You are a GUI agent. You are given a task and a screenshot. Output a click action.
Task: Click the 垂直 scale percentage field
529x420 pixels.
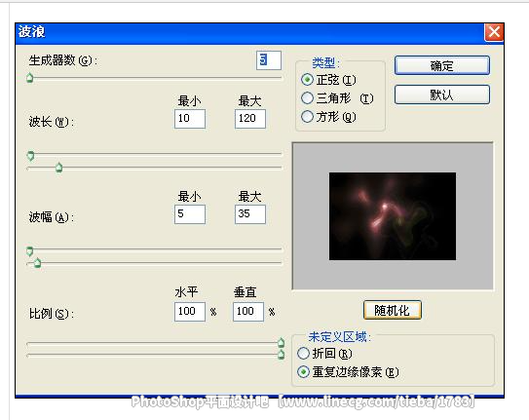tap(248, 312)
